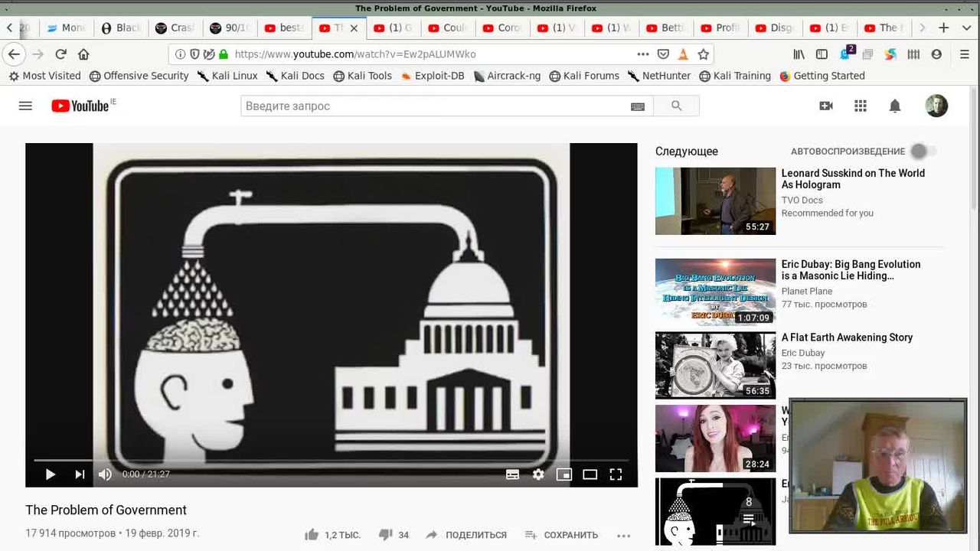This screenshot has width=980, height=551.
Task: Play the video with the play button
Action: pyautogui.click(x=51, y=474)
